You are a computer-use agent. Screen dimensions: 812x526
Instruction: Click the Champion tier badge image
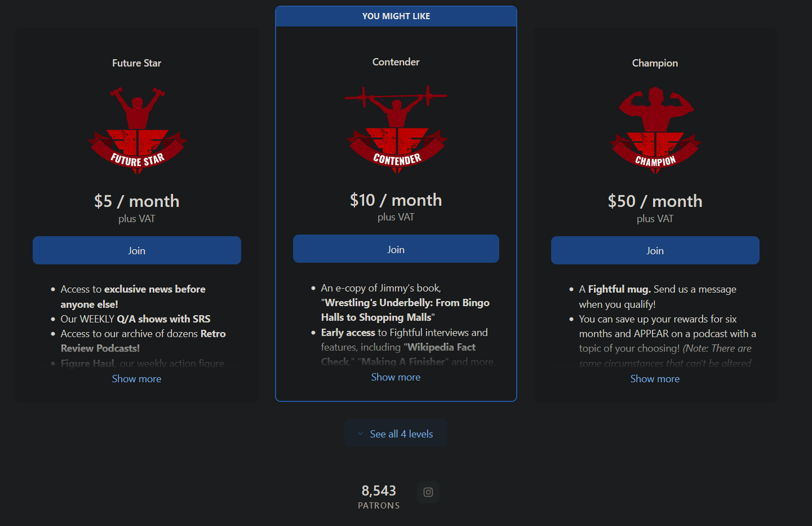pyautogui.click(x=655, y=131)
